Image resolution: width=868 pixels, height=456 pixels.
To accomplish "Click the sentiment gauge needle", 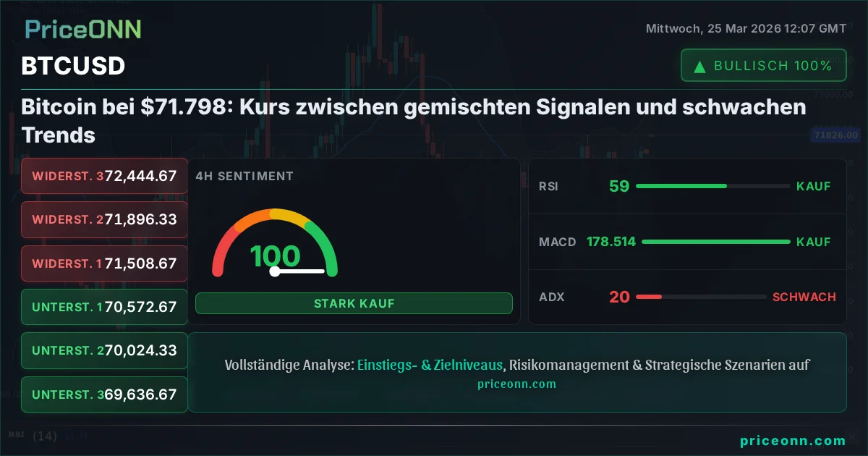I will 299,271.
